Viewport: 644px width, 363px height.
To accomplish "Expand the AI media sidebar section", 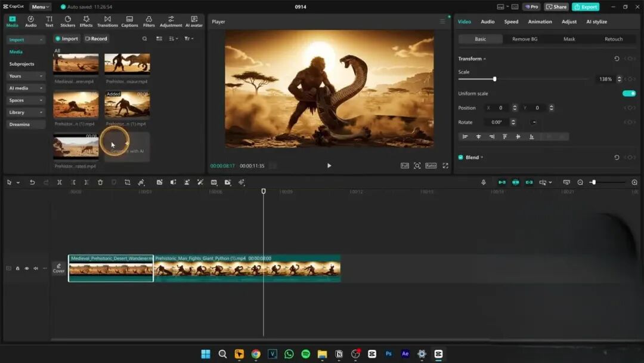I will click(26, 88).
